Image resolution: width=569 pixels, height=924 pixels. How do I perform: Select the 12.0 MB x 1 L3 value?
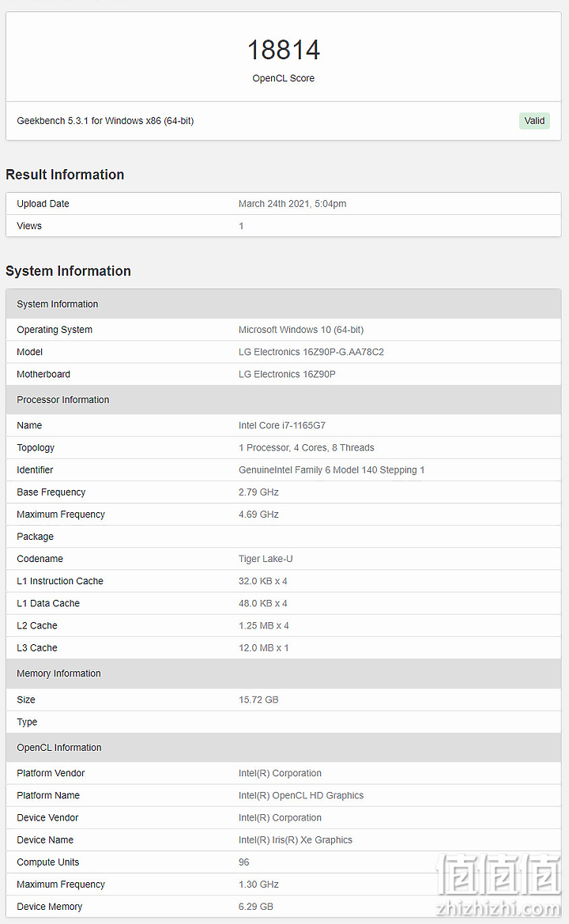point(264,649)
